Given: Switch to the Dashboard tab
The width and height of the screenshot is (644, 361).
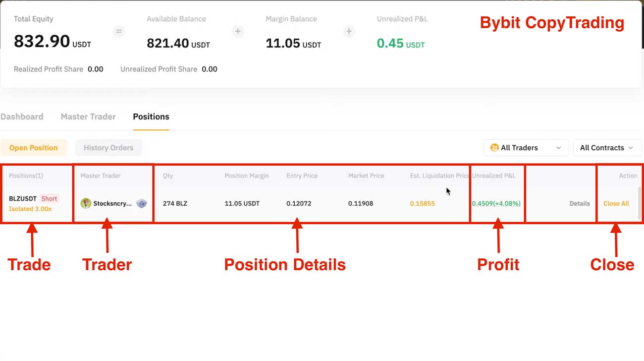Looking at the screenshot, I should click(x=22, y=117).
